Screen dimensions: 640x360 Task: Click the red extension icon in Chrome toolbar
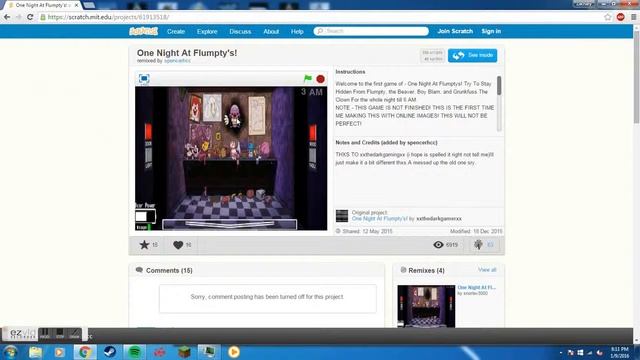pyautogui.click(x=620, y=17)
